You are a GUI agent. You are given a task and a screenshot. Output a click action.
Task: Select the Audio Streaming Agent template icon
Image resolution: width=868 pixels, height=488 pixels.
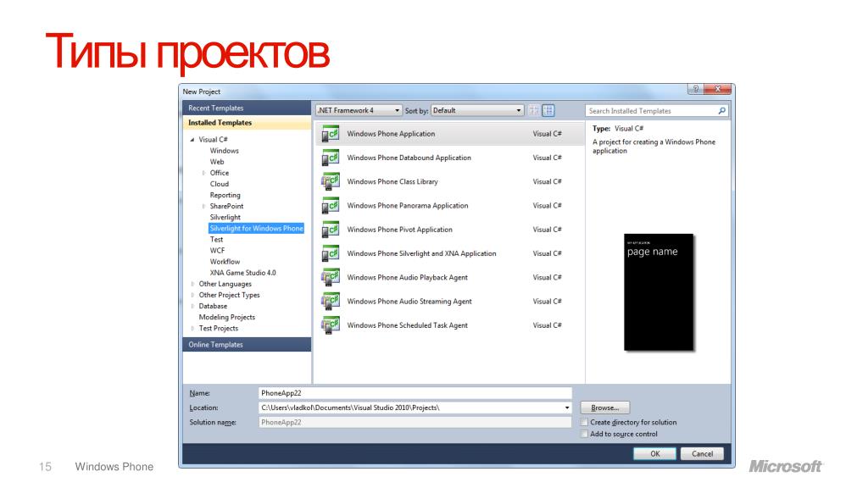click(x=331, y=302)
